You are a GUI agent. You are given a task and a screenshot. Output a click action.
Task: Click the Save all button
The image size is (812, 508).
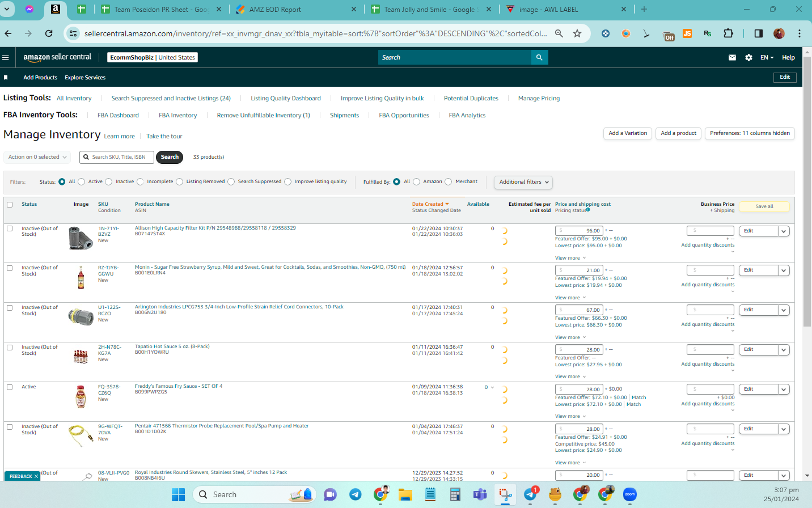tap(764, 206)
